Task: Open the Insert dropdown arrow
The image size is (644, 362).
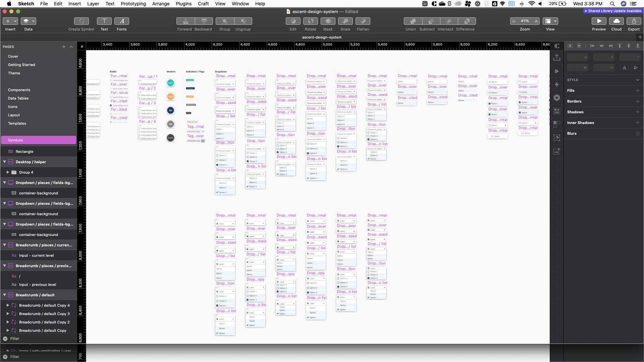Action: pos(15,21)
